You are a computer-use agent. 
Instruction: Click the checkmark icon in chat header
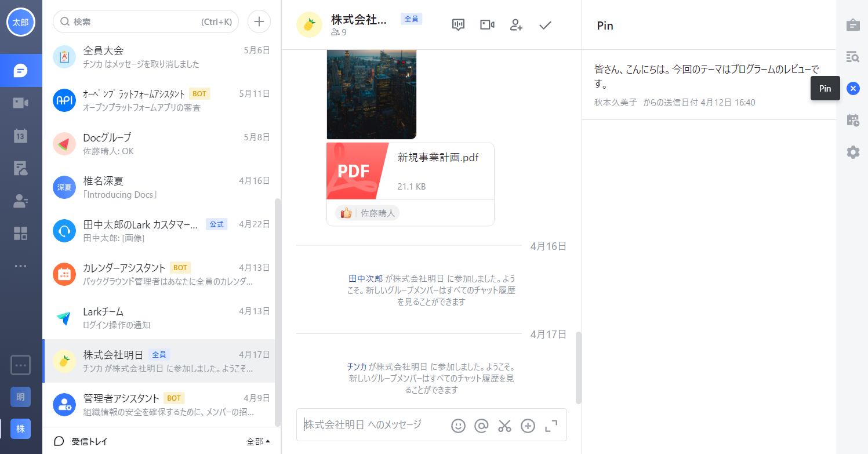point(545,25)
